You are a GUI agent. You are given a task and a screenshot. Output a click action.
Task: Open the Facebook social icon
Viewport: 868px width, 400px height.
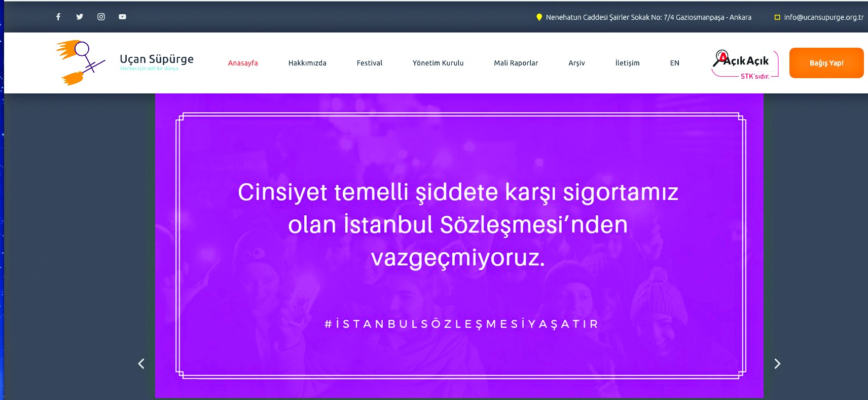tap(58, 17)
